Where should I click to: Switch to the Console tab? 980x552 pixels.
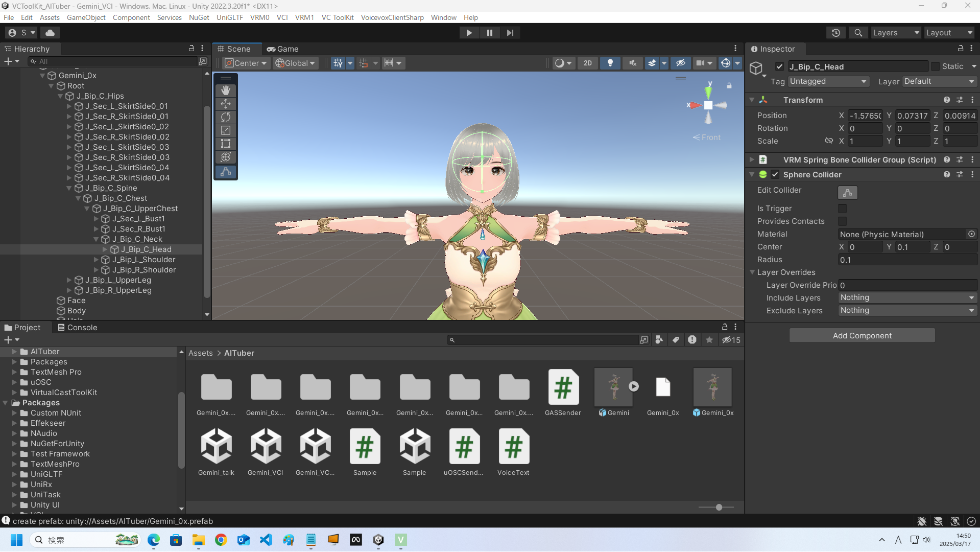[77, 328]
